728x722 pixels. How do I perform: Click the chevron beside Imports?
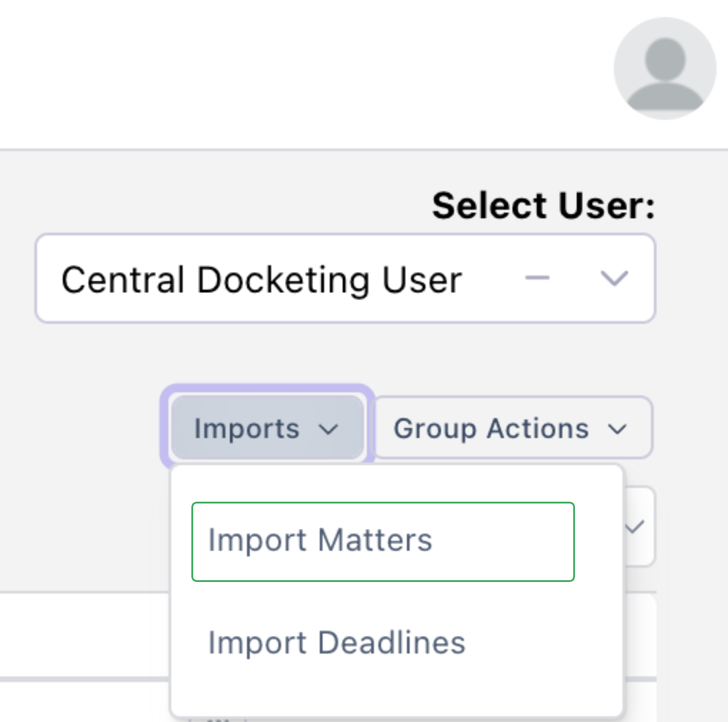tap(329, 429)
